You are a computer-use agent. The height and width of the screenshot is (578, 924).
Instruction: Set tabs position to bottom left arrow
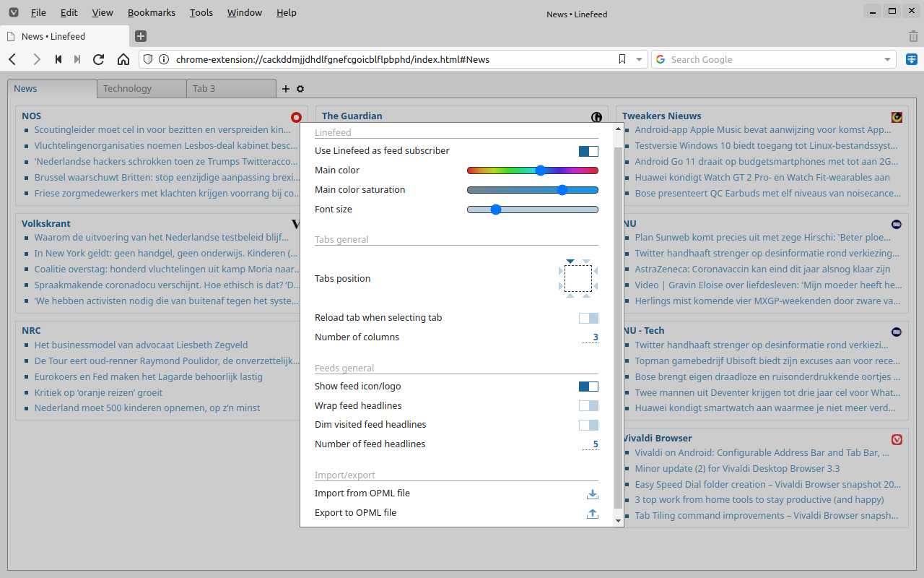(570, 295)
